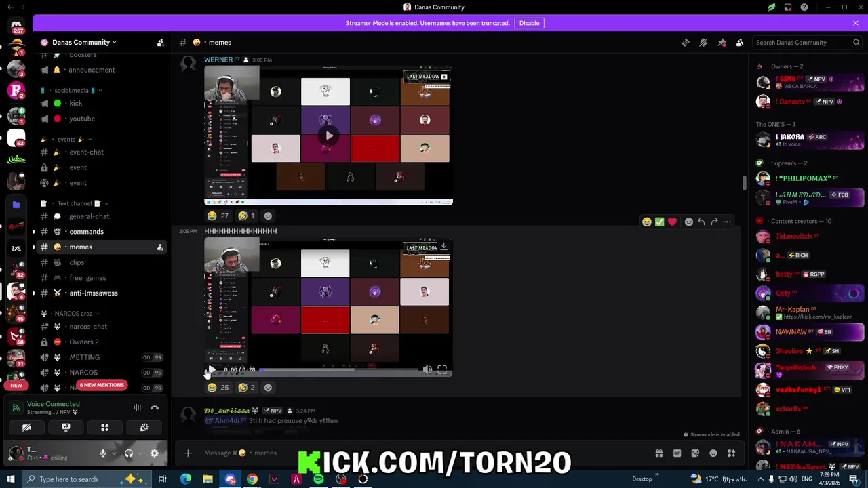Screen dimensions: 868x488
Task: Deafen using the headphones icon
Action: [129, 453]
